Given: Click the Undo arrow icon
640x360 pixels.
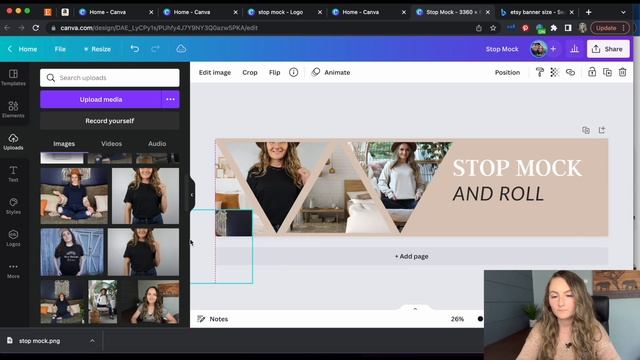Looking at the screenshot, I should [135, 49].
